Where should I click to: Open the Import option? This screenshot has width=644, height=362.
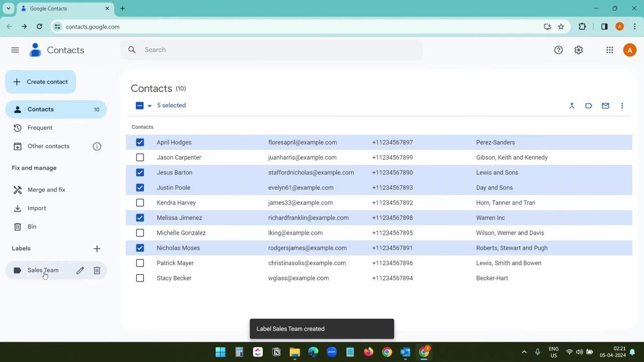click(56, 208)
